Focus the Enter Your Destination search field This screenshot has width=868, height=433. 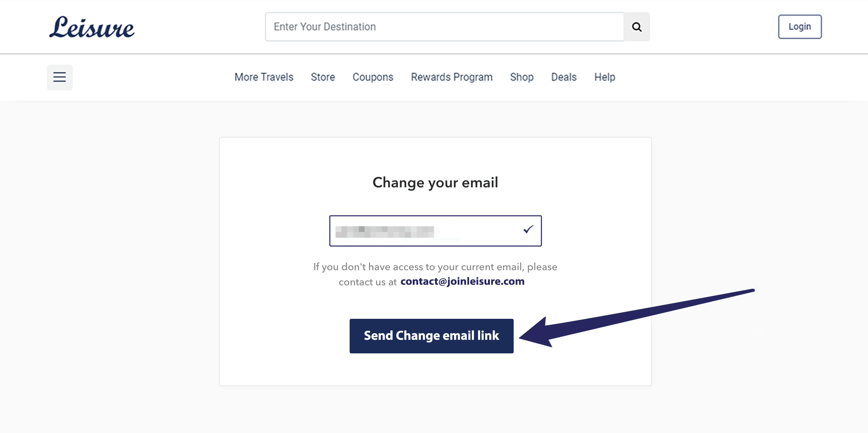tap(444, 27)
